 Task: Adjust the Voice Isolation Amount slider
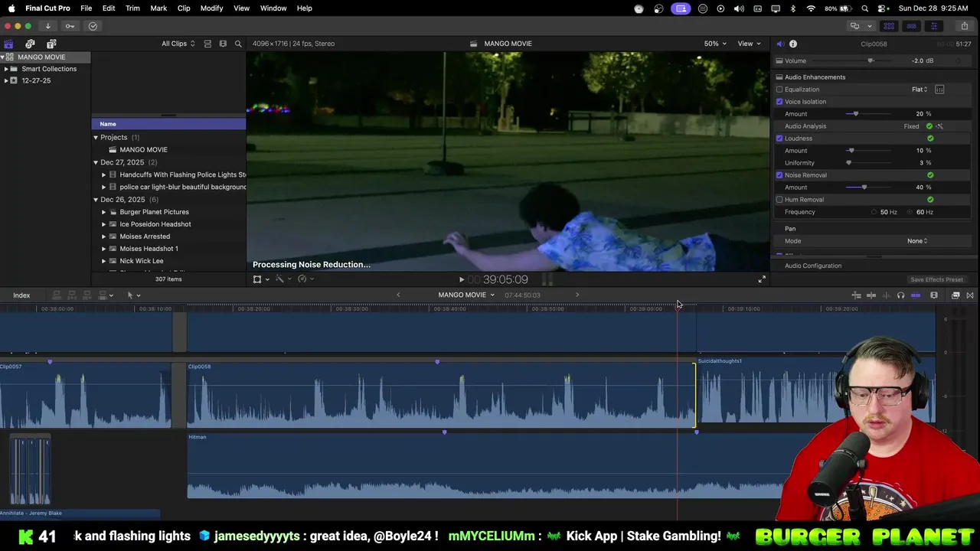(x=855, y=114)
